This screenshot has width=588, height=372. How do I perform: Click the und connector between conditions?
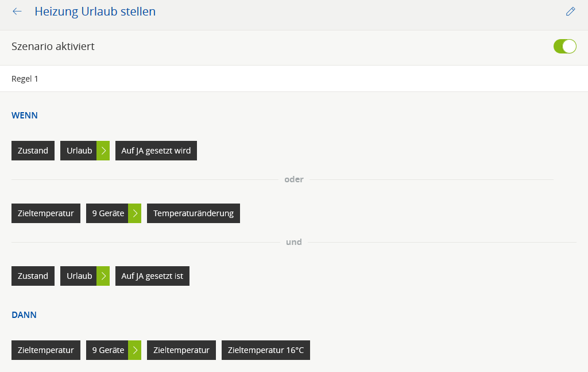pyautogui.click(x=293, y=242)
